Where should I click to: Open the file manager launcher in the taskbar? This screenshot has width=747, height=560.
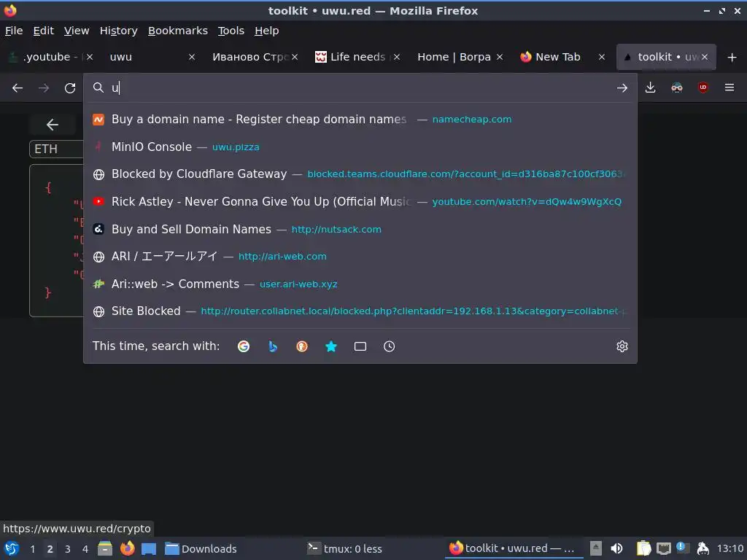tap(105, 548)
